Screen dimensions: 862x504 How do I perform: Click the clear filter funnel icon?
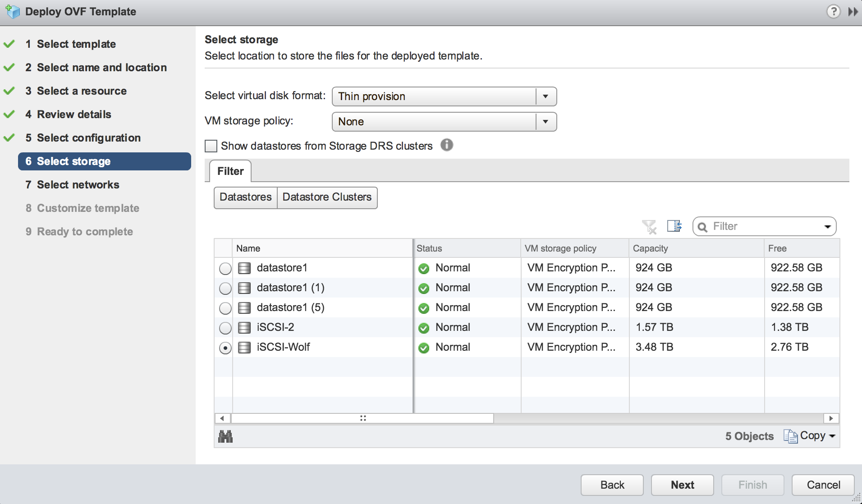pos(649,226)
